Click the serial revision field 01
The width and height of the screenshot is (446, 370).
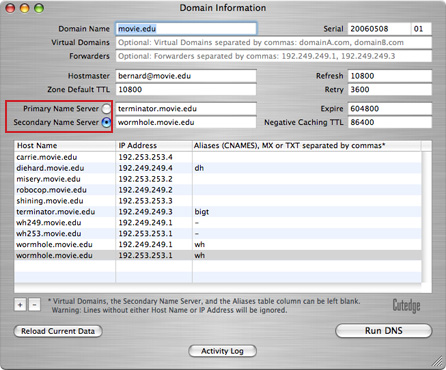(x=422, y=29)
